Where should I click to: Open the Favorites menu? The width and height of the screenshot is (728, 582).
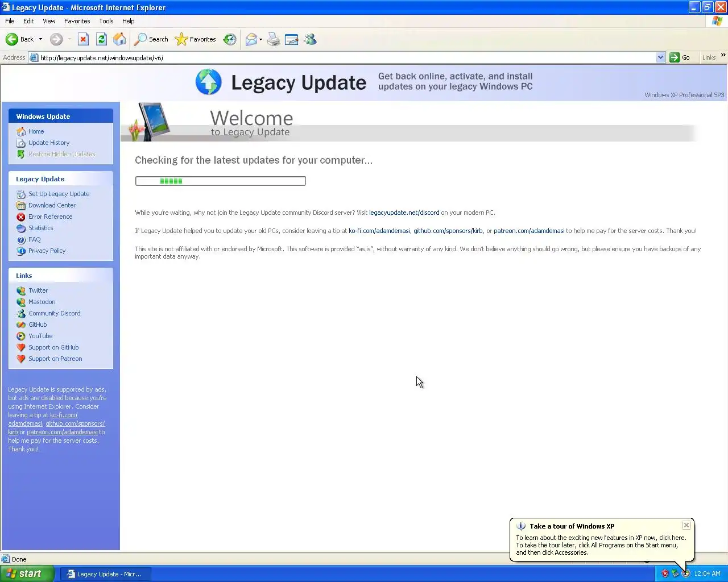coord(77,21)
